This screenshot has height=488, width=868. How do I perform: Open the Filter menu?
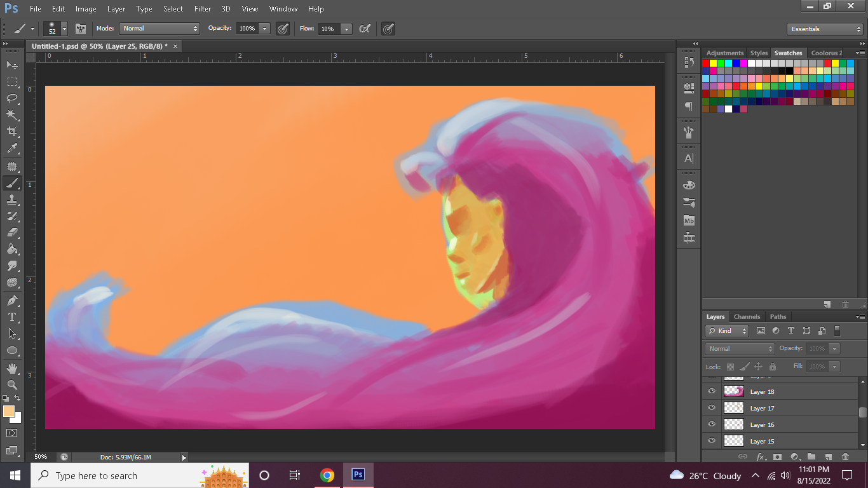coord(203,9)
